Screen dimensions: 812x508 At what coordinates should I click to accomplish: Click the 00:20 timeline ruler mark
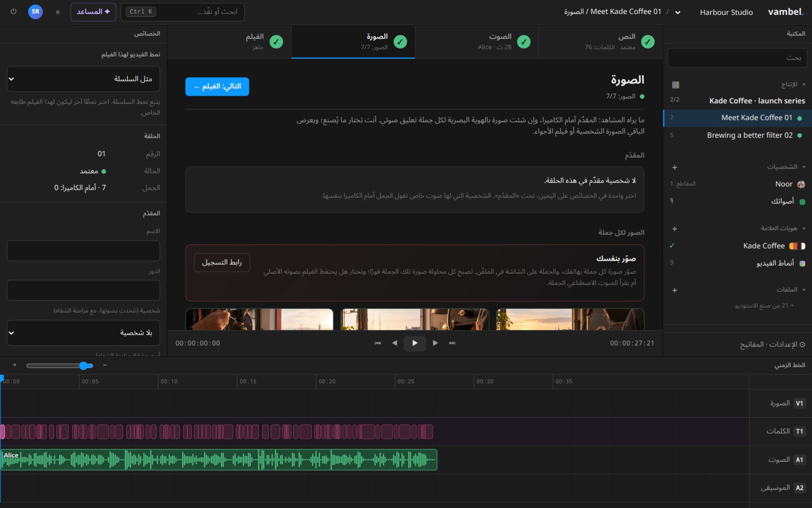(x=327, y=382)
